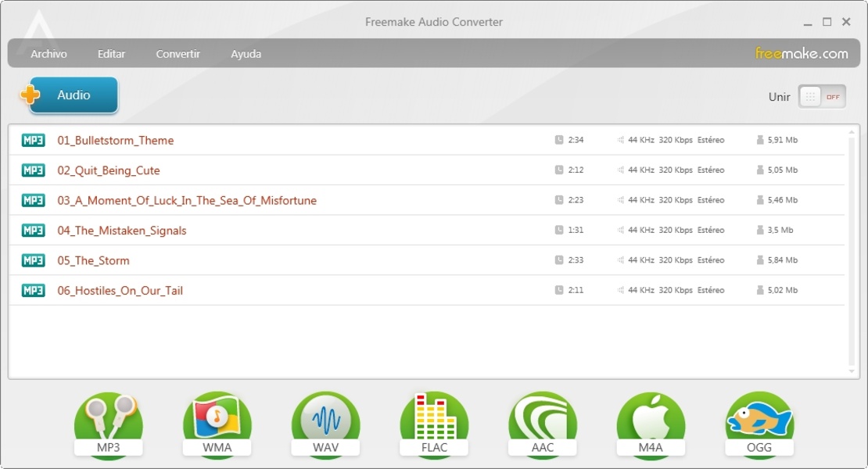Close the Freemake Audio Converter window
Screen dimensions: 868x469
846,22
